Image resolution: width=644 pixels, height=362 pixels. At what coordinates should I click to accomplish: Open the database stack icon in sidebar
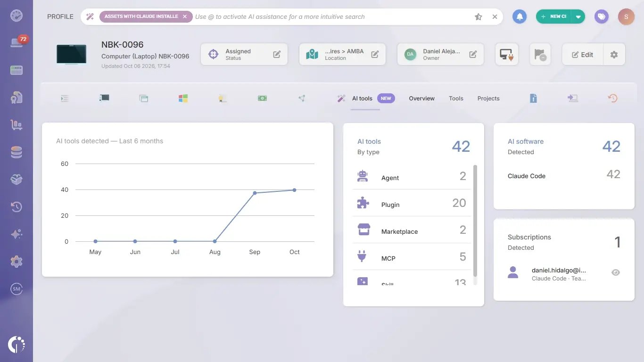click(x=17, y=152)
